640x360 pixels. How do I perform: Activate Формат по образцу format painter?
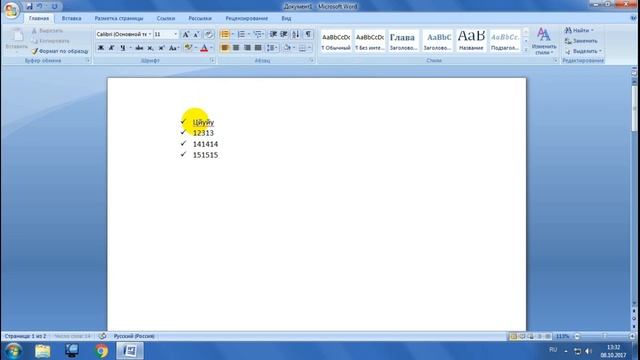pos(60,51)
